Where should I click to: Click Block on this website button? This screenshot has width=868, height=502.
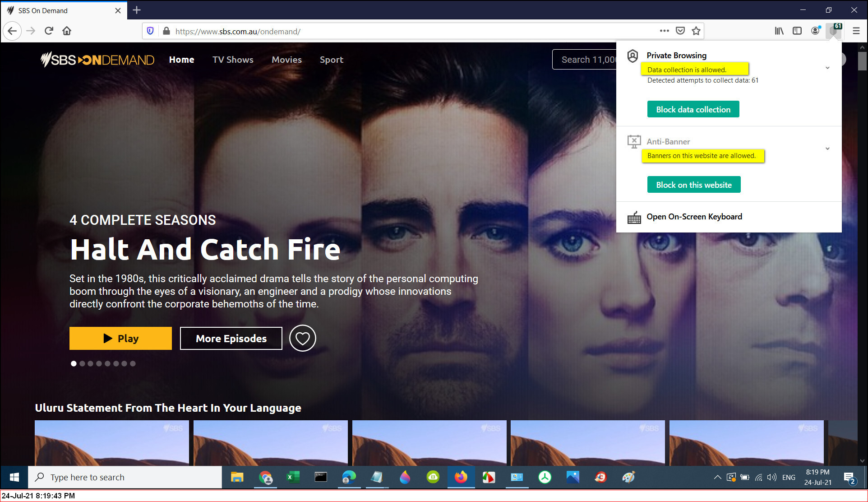click(694, 185)
